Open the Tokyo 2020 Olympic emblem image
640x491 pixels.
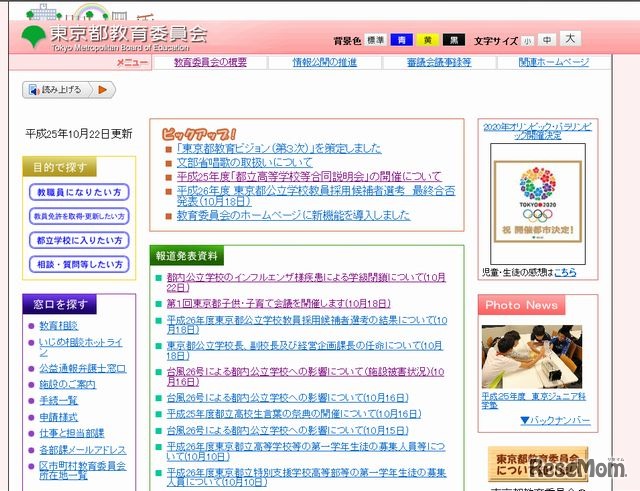coord(538,203)
